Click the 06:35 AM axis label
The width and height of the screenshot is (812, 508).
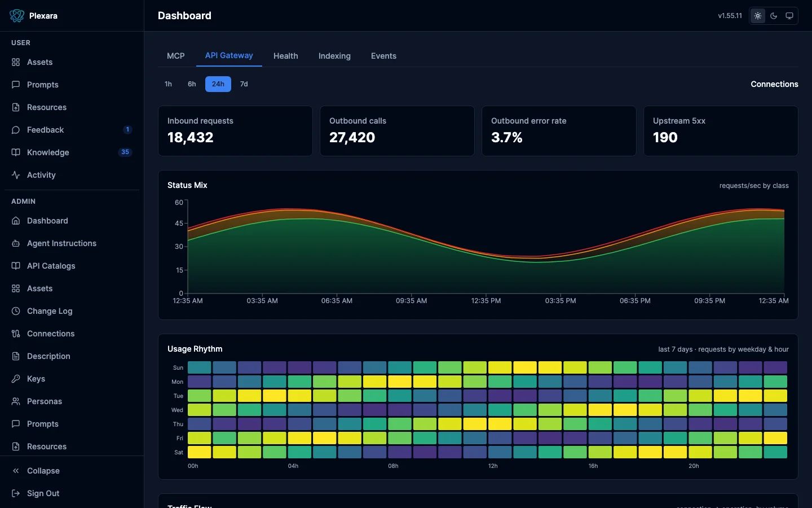tap(337, 301)
